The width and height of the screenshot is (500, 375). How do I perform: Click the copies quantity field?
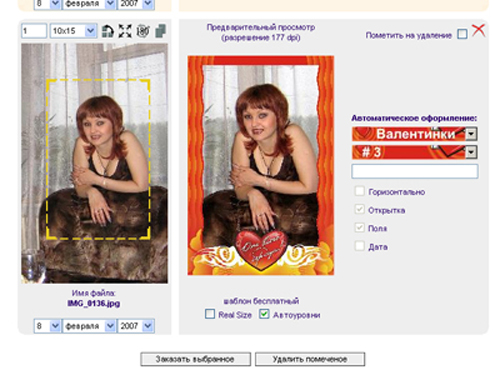34,31
